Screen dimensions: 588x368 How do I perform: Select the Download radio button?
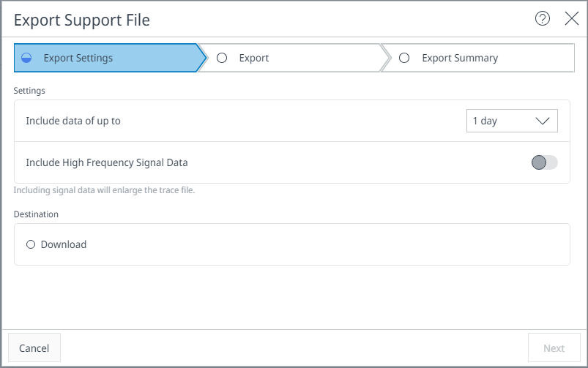(31, 245)
